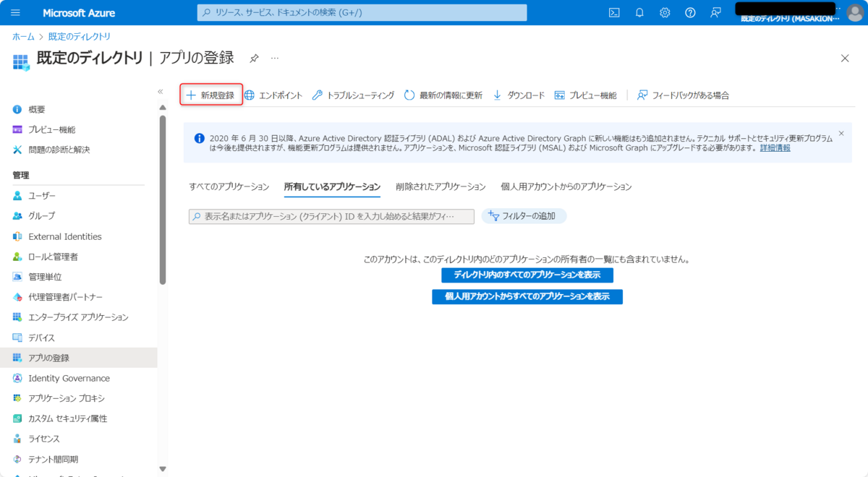The height and width of the screenshot is (477, 868).
Task: Open the portal hamburger menu
Action: 16,13
